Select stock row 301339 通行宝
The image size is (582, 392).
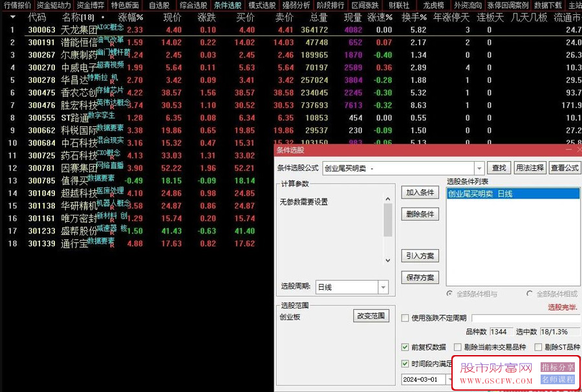(x=138, y=243)
